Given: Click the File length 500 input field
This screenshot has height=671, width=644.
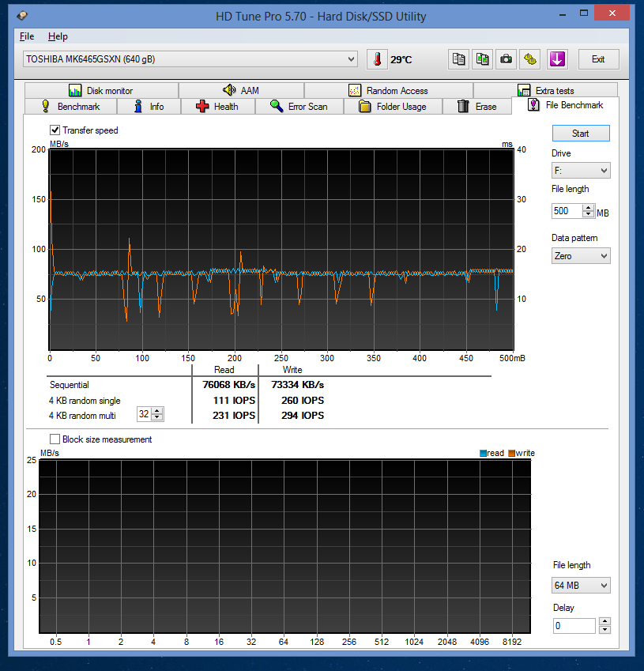Looking at the screenshot, I should click(x=567, y=211).
